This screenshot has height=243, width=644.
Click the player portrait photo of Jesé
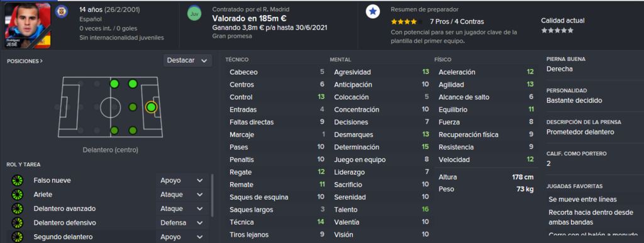coord(28,25)
